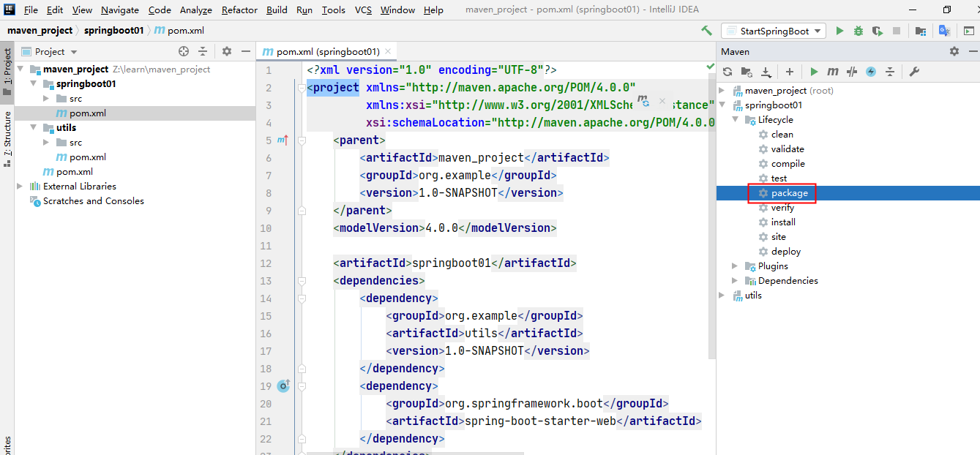Open Maven Settings with the wrench icon
This screenshot has height=455, width=980.
coord(914,72)
